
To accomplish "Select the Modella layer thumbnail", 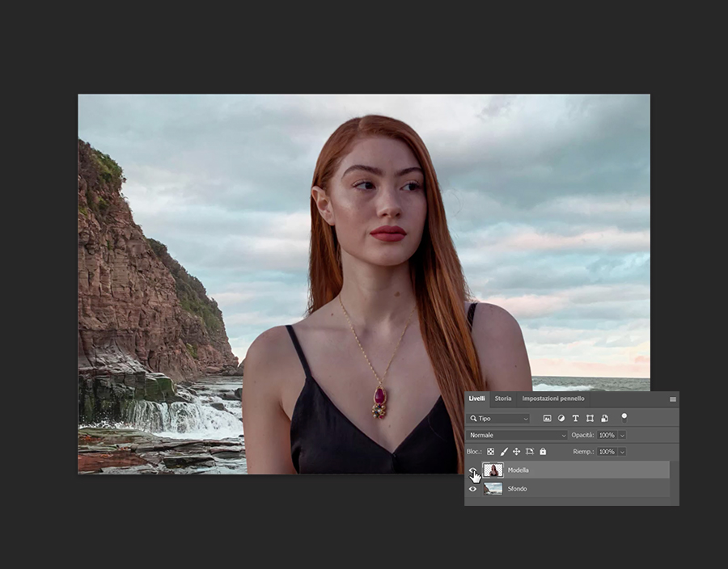I will pyautogui.click(x=493, y=470).
